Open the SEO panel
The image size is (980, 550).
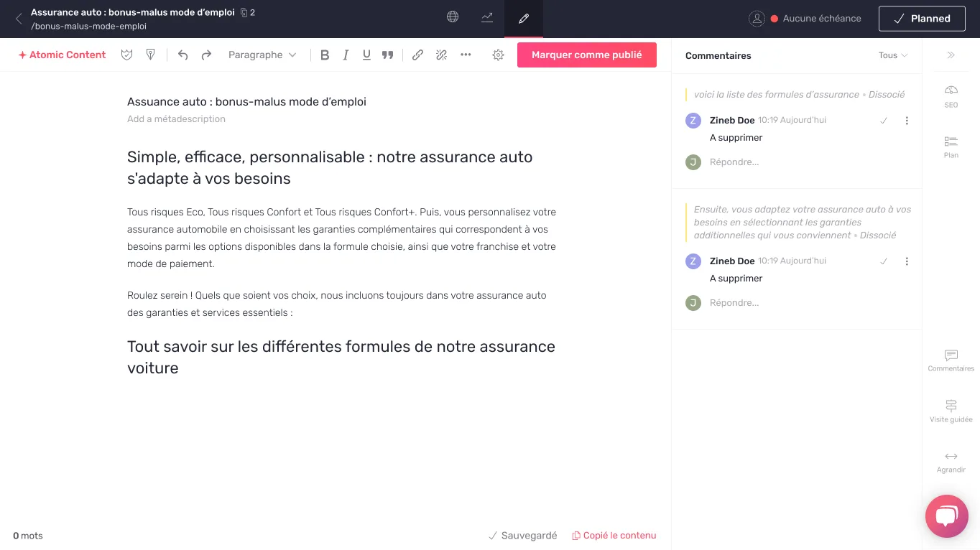coord(951,95)
